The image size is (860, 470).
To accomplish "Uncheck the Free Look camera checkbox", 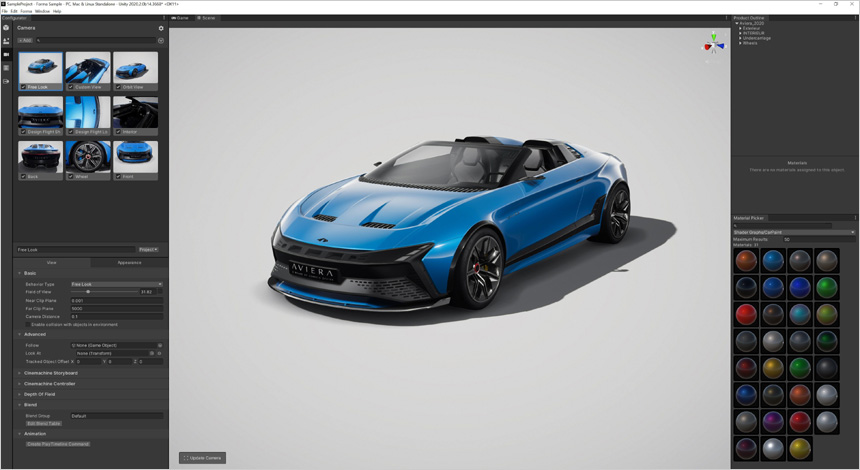I will tap(23, 87).
